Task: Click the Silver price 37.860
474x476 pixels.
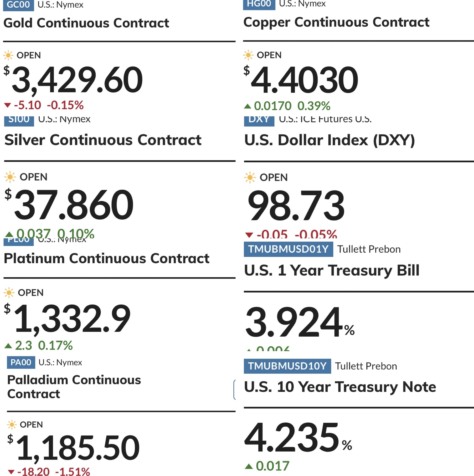Action: [74, 205]
